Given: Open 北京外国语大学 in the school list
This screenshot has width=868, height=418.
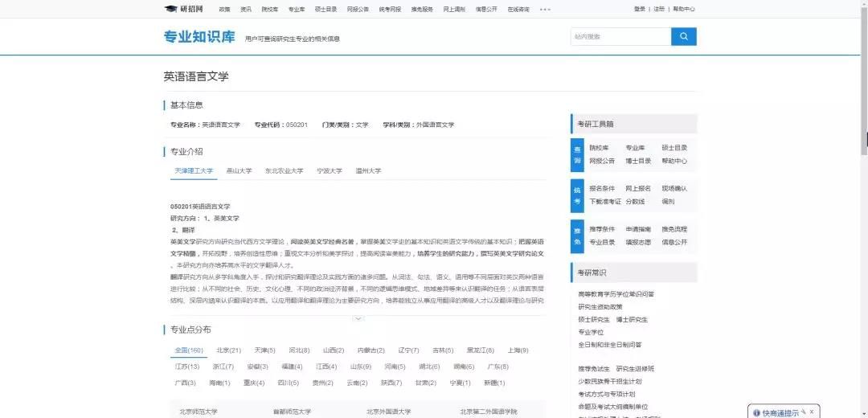Looking at the screenshot, I should pyautogui.click(x=388, y=411).
